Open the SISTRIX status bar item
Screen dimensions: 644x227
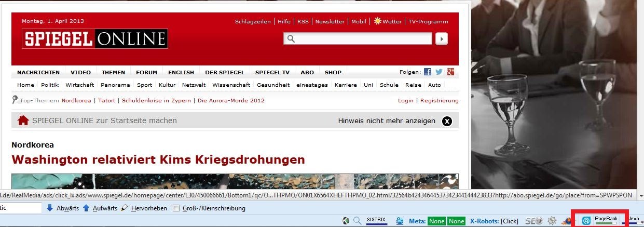coord(376,220)
